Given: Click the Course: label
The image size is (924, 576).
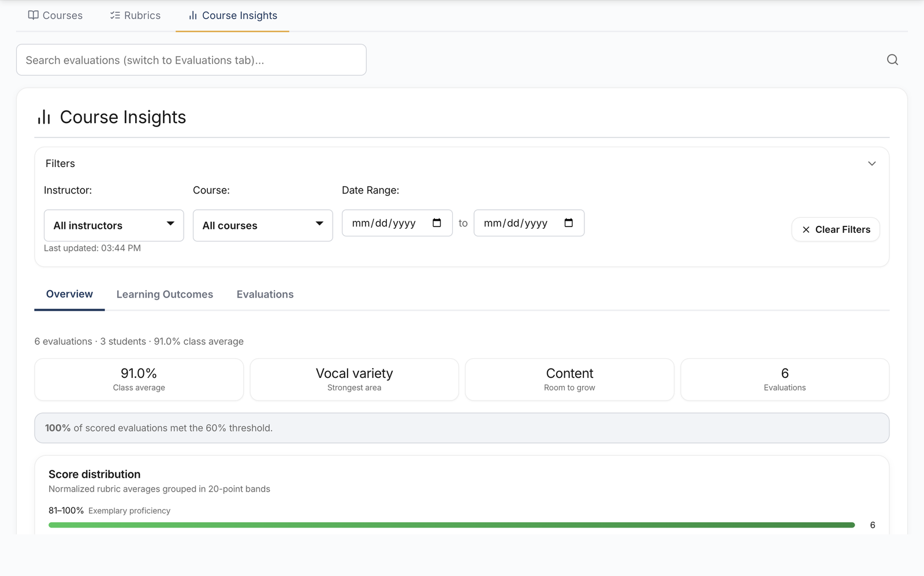Looking at the screenshot, I should pos(211,190).
